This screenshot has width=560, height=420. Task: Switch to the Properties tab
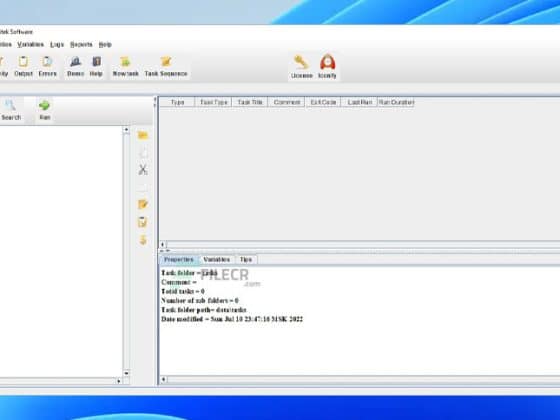pos(179,260)
